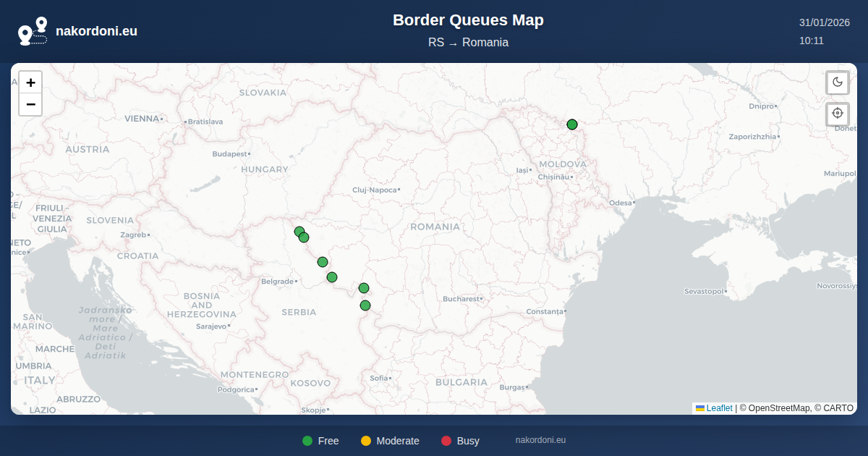Screen dimensions: 868x456
Task: Zoom out with the minus button
Action: pyautogui.click(x=30, y=105)
